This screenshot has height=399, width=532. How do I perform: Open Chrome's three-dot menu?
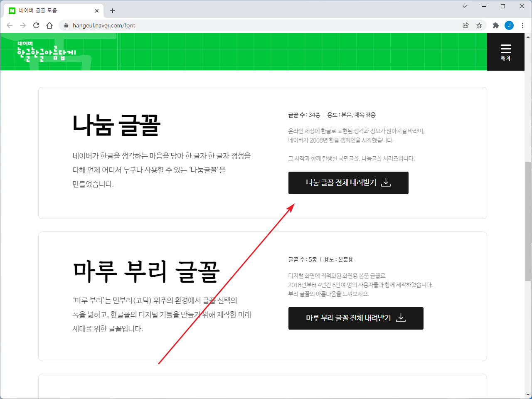522,25
